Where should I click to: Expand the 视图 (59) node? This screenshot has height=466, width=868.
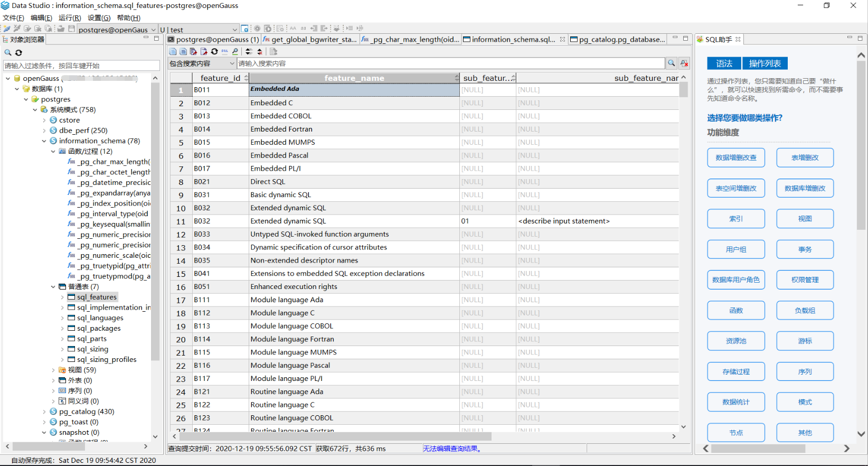point(53,370)
